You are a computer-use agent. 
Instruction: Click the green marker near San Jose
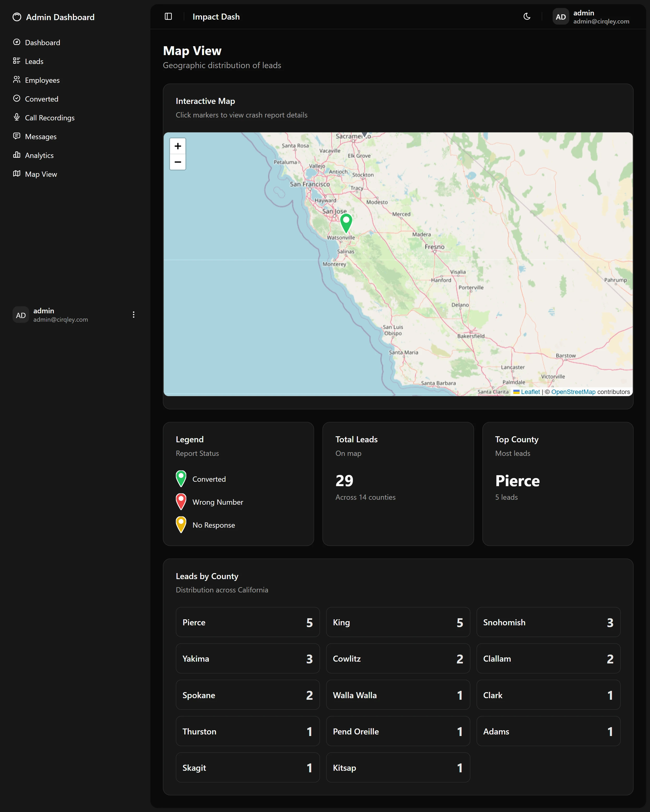click(346, 225)
